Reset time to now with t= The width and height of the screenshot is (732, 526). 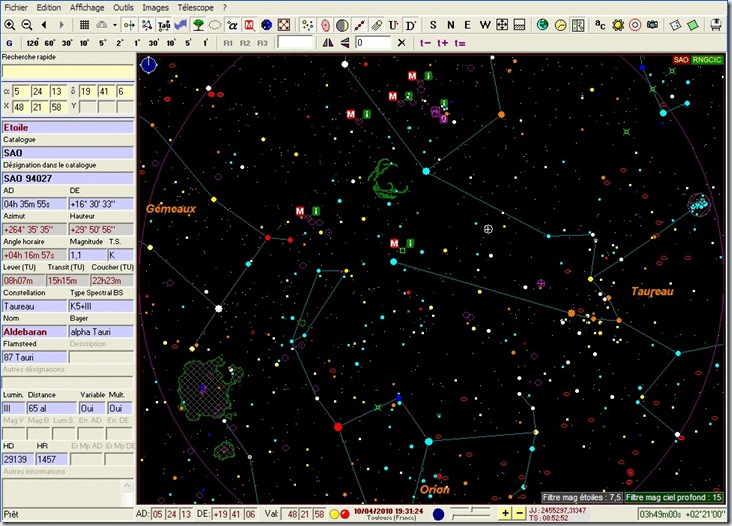(x=460, y=43)
